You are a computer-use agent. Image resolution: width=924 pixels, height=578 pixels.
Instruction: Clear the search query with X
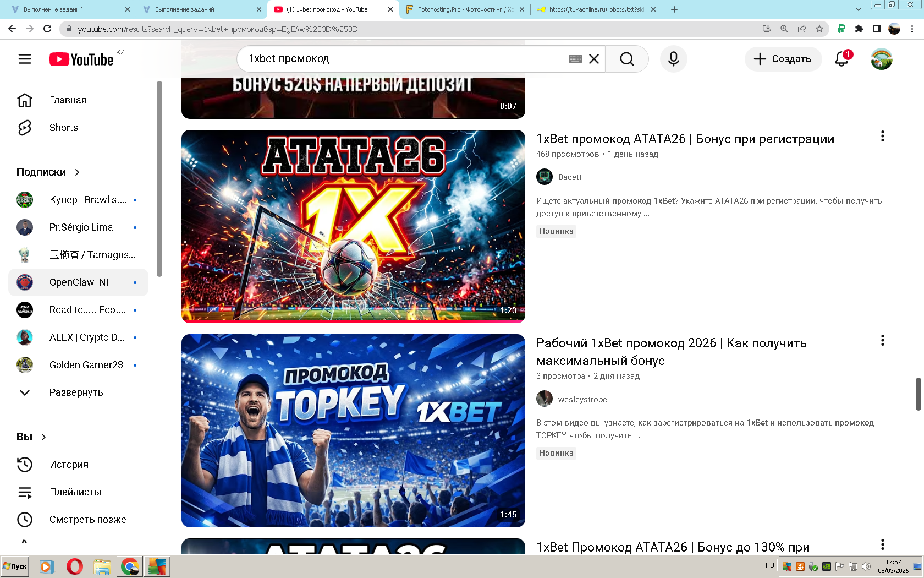pyautogui.click(x=594, y=59)
